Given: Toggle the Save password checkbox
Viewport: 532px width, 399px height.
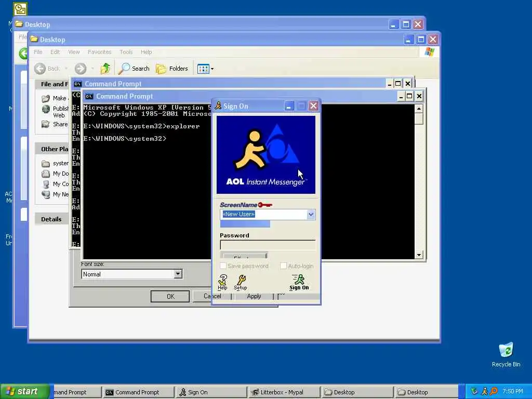Looking at the screenshot, I should coord(223,266).
